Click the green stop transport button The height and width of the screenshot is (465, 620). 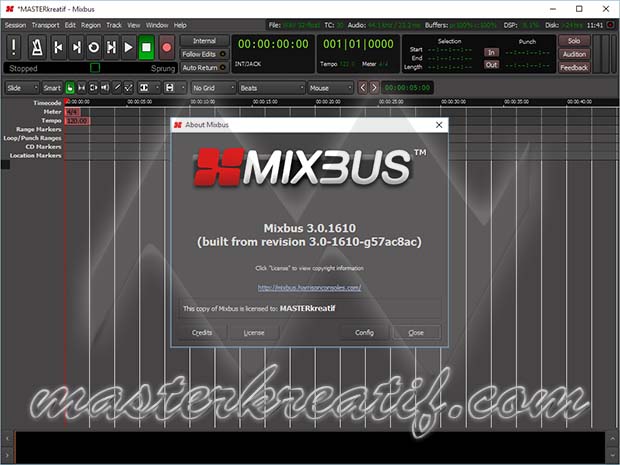146,47
